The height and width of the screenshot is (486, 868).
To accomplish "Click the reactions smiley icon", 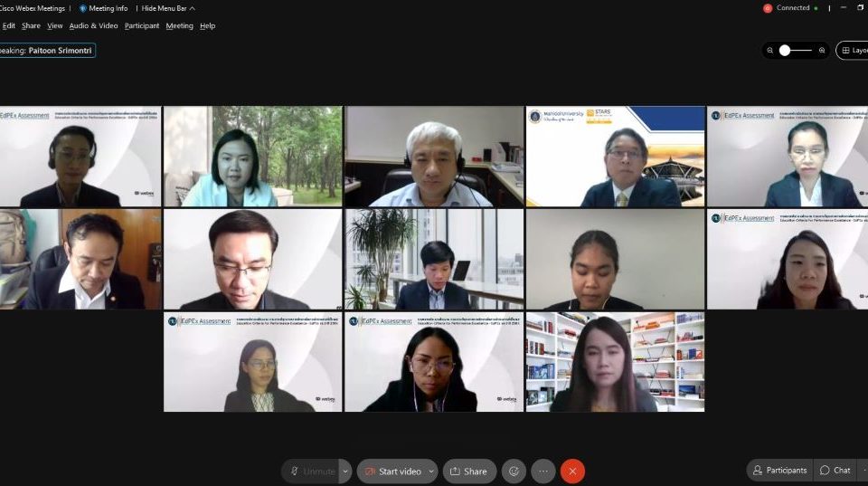I will 514,471.
